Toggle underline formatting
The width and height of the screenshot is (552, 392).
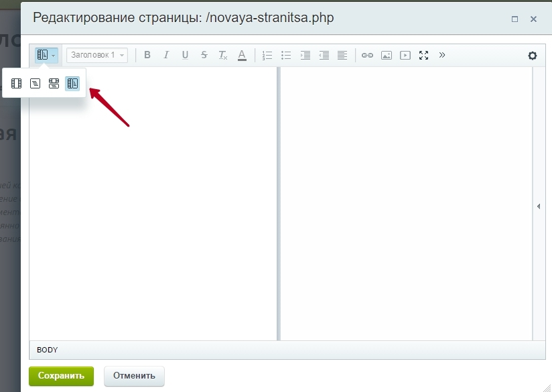click(185, 55)
